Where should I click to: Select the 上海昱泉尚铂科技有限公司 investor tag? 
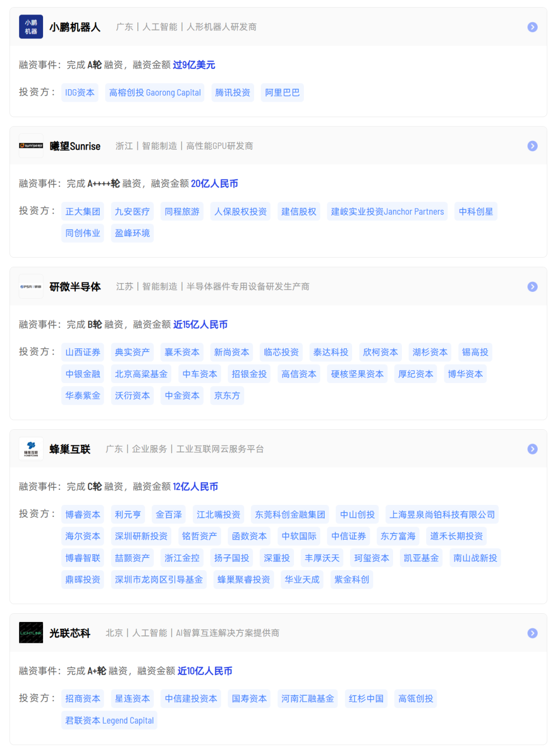[x=442, y=515]
